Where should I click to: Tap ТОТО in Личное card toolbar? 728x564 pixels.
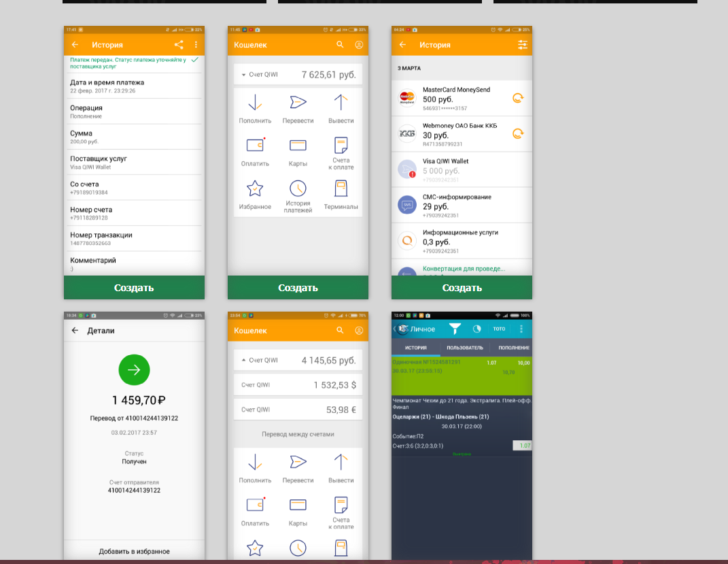[x=499, y=329]
